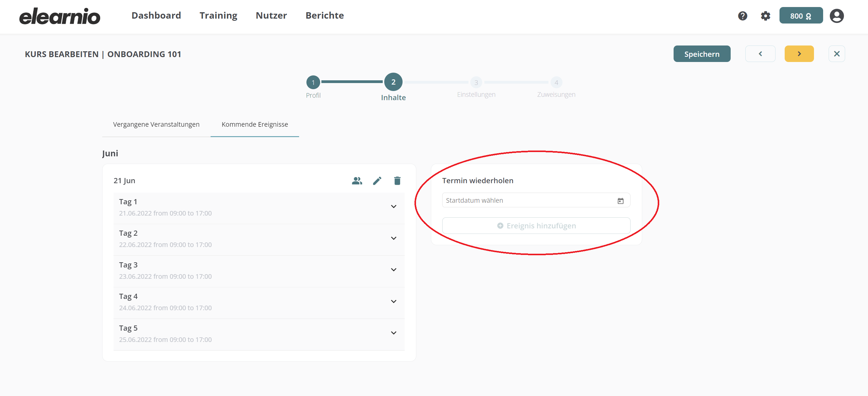The image size is (868, 396).
Task: Open the user profile avatar icon
Action: pyautogui.click(x=836, y=16)
